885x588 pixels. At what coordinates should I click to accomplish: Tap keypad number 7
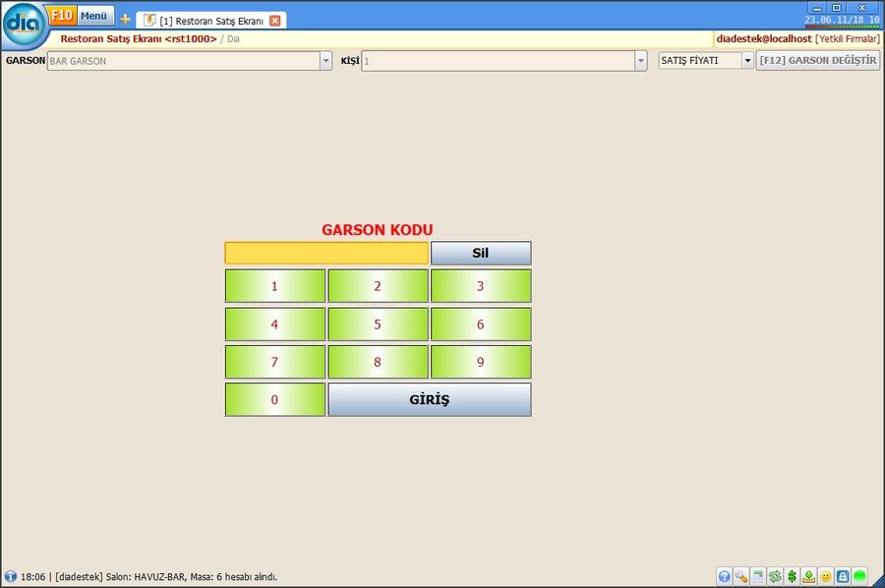click(275, 362)
